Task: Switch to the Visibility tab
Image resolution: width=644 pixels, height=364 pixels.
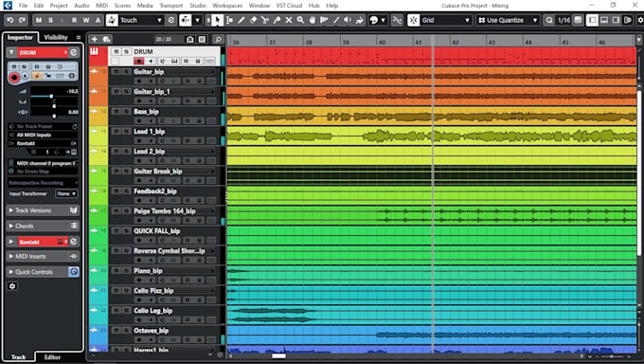Action: click(56, 37)
